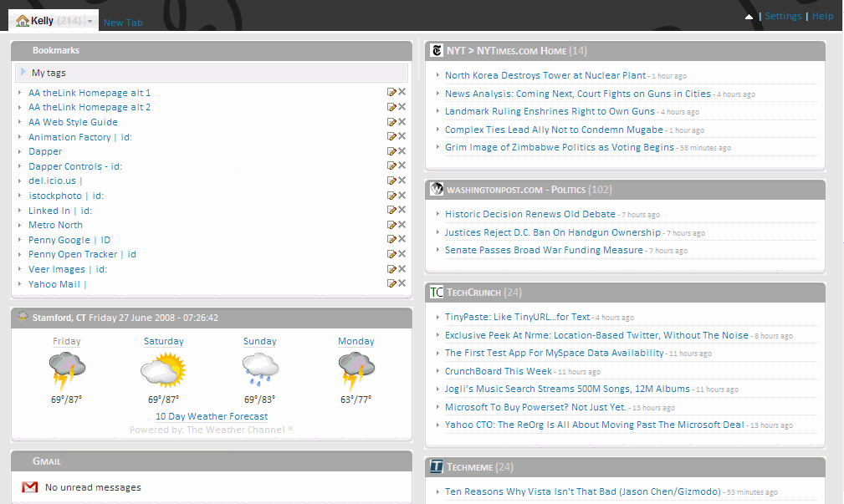The image size is (844, 504).
Task: Expand the TinyPaste story arrow
Action: pos(437,317)
